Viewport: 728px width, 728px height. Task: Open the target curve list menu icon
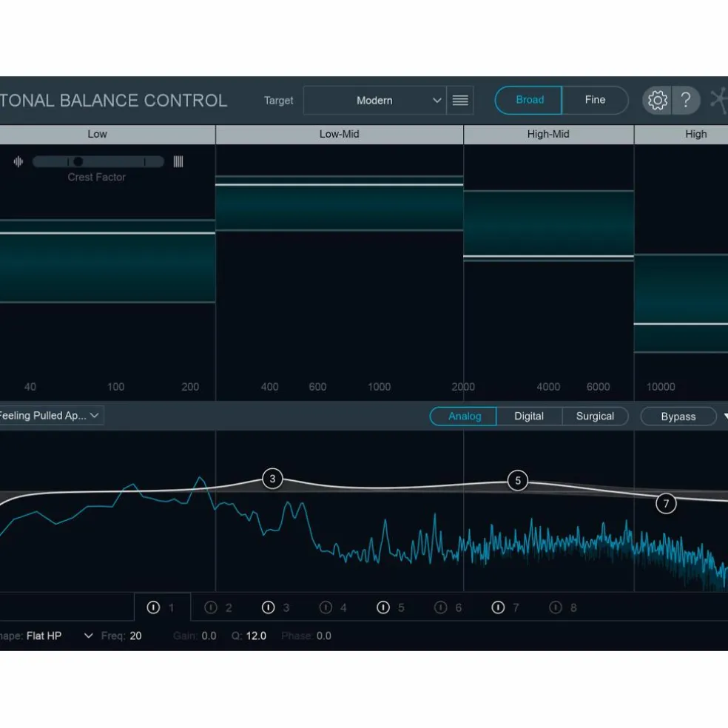click(460, 101)
